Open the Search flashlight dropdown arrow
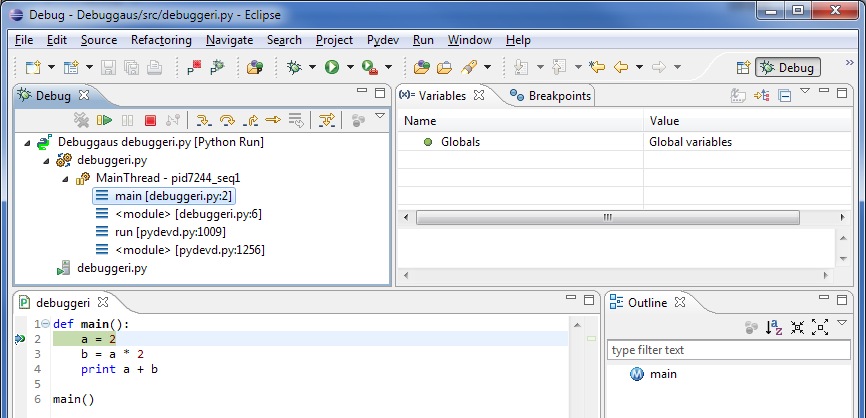866x418 pixels. click(487, 67)
